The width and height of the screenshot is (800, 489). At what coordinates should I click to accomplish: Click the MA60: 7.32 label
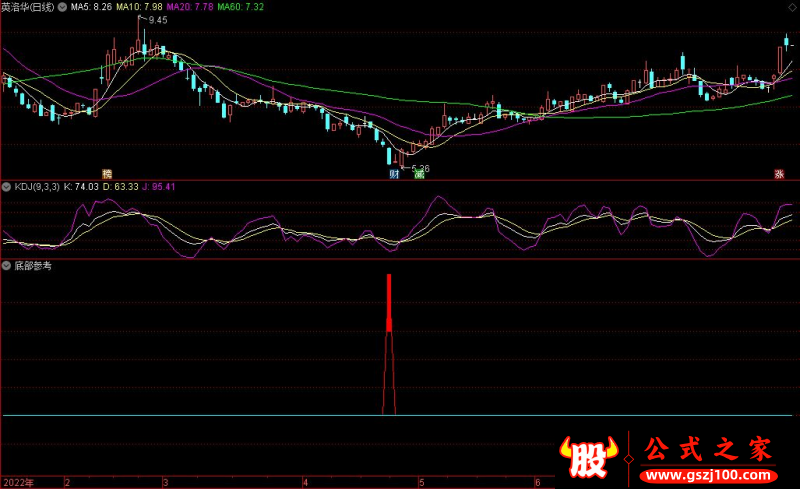(x=240, y=7)
